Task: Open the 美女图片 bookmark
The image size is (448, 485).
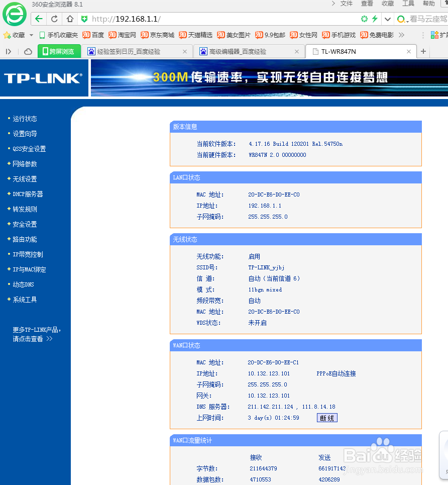Action: (234, 35)
